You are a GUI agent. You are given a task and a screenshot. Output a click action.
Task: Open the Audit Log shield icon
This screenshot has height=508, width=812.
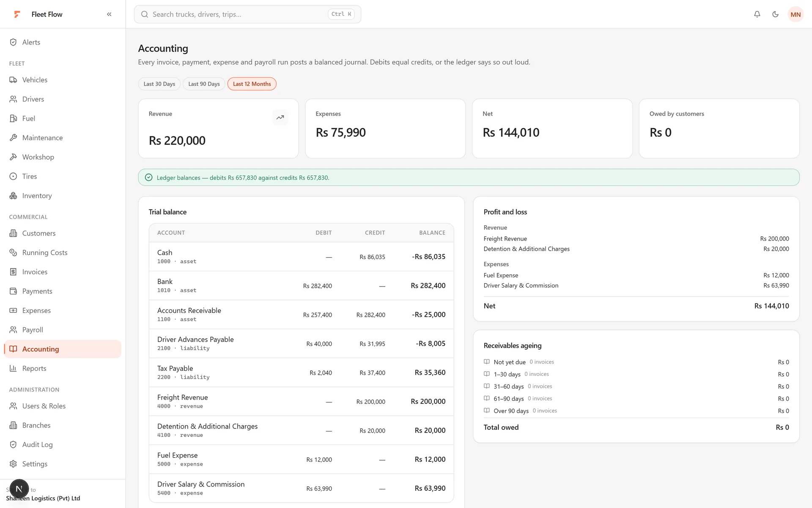coord(14,444)
